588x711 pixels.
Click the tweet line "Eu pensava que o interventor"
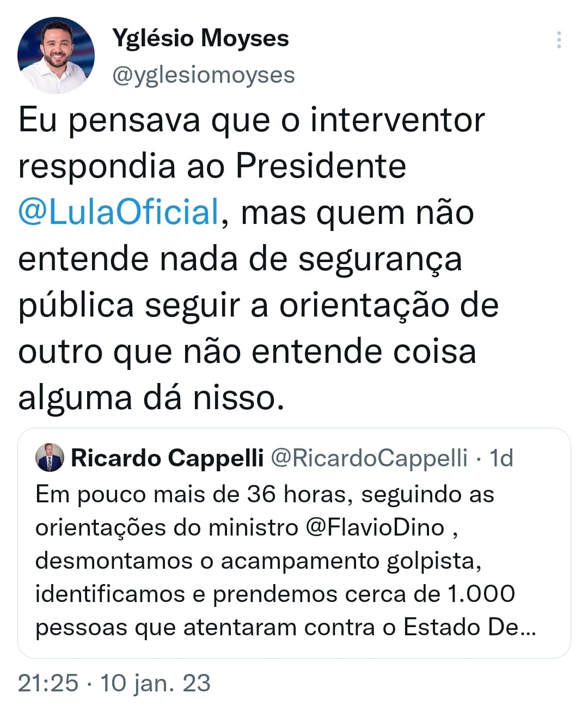tap(251, 120)
